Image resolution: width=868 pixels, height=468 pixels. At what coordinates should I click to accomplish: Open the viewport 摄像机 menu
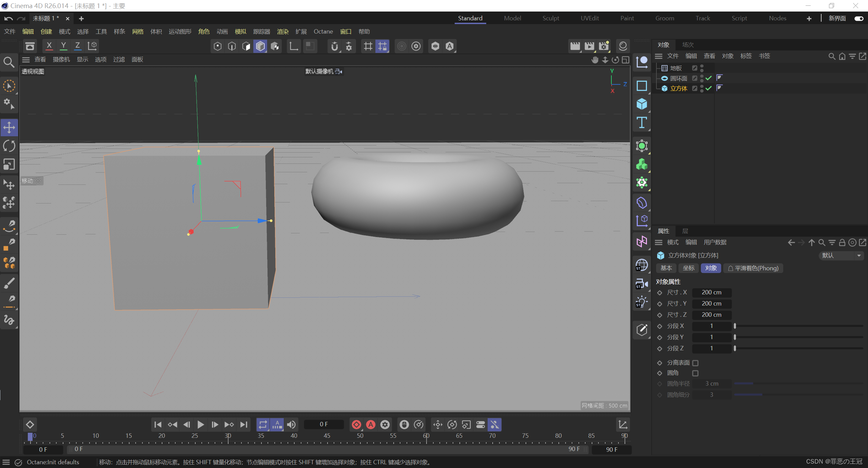[61, 59]
